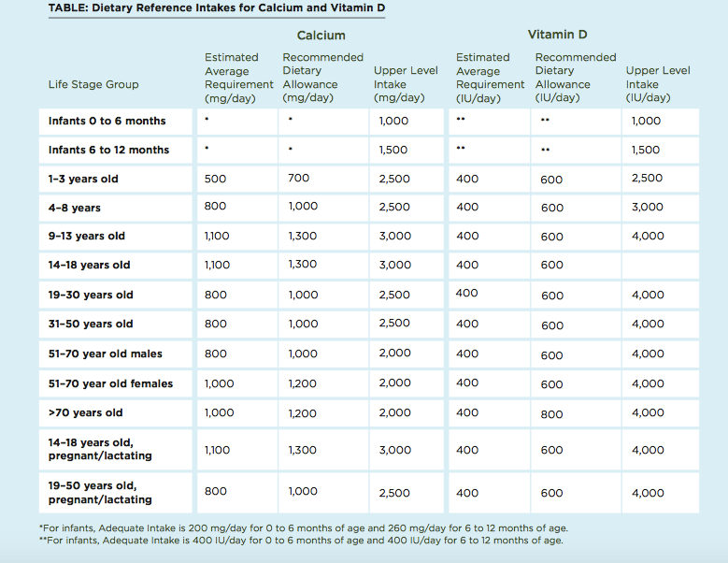This screenshot has width=728, height=563.
Task: Select the 14–18 years old pregnant/lactating label
Action: click(x=100, y=449)
